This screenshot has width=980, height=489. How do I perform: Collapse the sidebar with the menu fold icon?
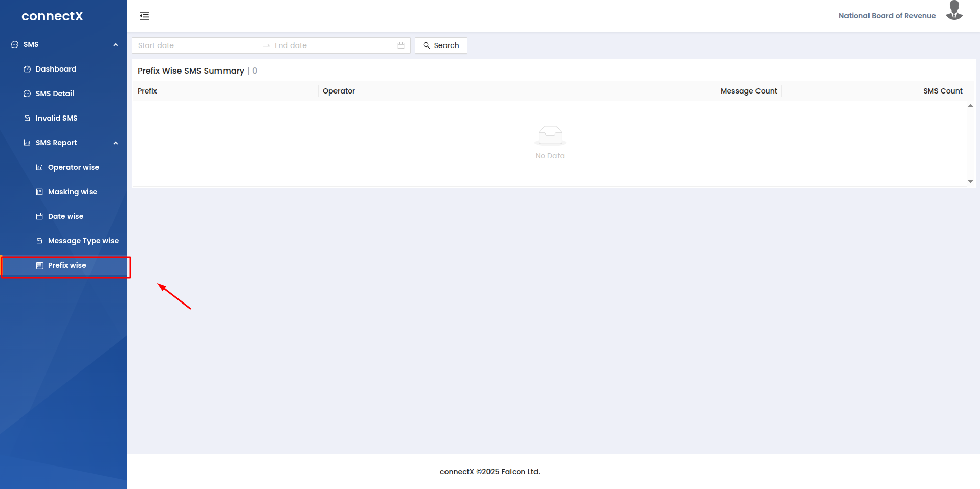tap(144, 16)
